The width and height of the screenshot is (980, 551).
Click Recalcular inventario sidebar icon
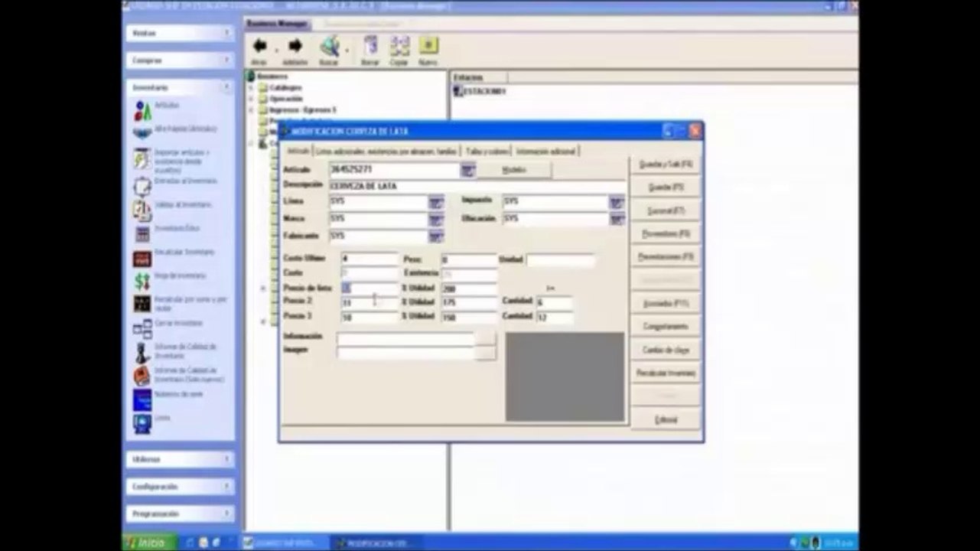pyautogui.click(x=142, y=258)
